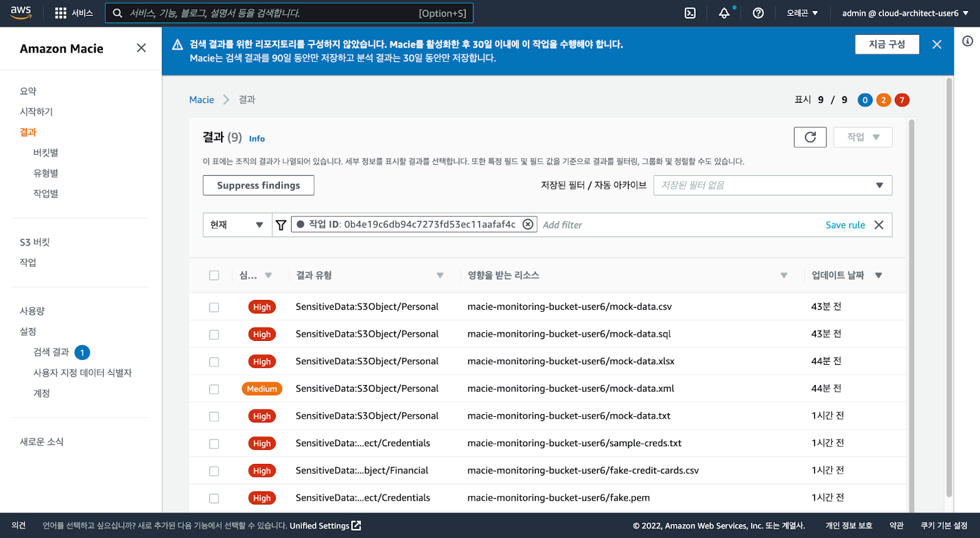Select 버킷별 under findings
Image resolution: width=980 pixels, height=538 pixels.
point(46,152)
